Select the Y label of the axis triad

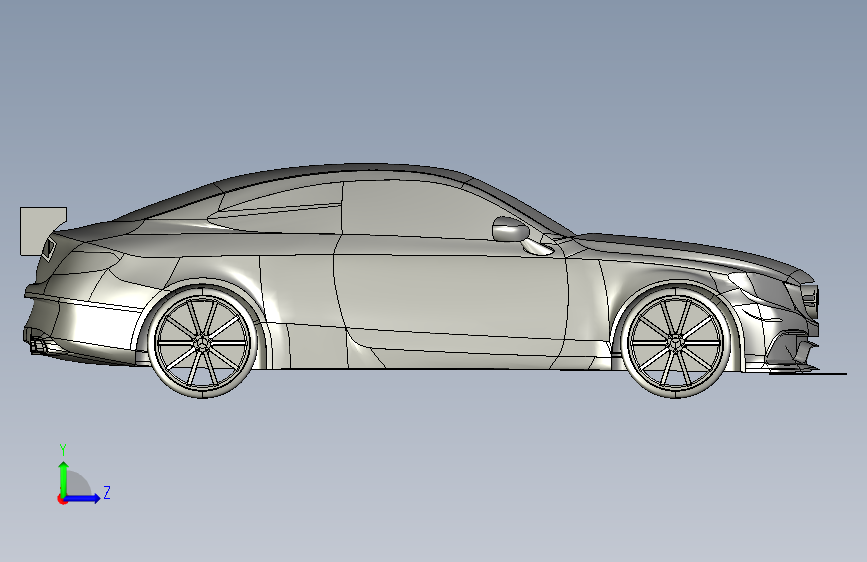(63, 450)
